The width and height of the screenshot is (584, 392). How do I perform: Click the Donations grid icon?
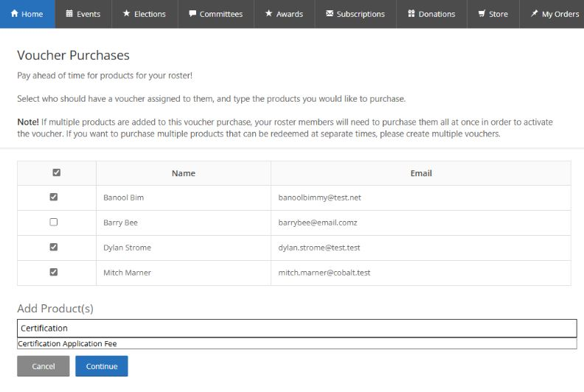(411, 14)
